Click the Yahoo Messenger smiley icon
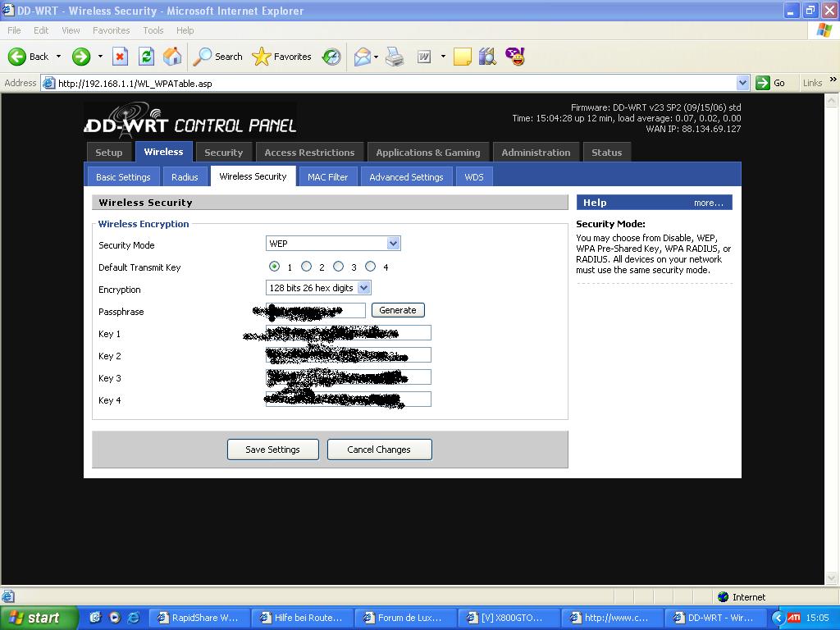This screenshot has width=840, height=630. click(515, 57)
